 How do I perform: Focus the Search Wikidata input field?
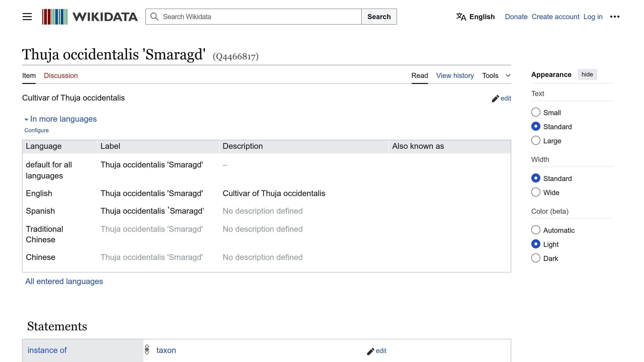tap(253, 17)
